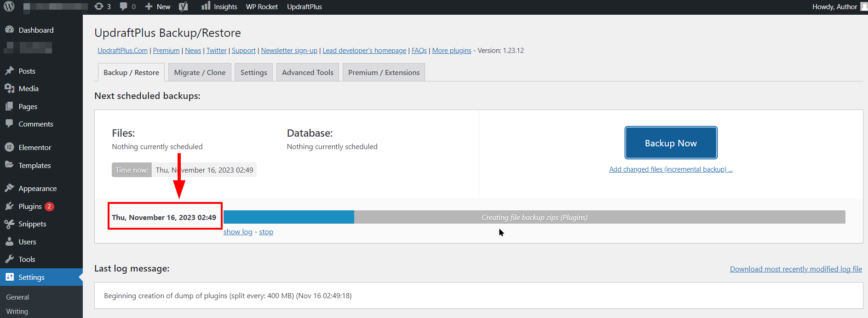868x318 pixels.
Task: Open the More plugins link
Action: pyautogui.click(x=452, y=51)
